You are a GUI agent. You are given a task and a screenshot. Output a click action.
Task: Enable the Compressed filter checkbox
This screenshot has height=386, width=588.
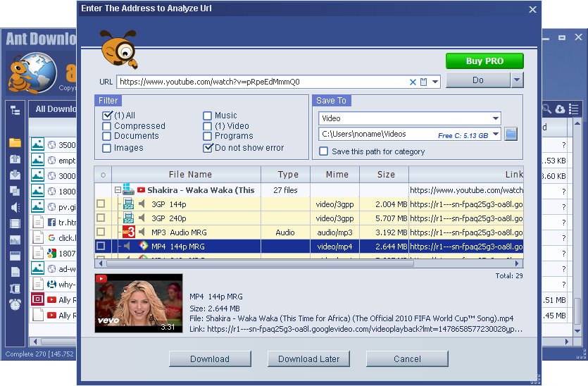click(x=107, y=126)
